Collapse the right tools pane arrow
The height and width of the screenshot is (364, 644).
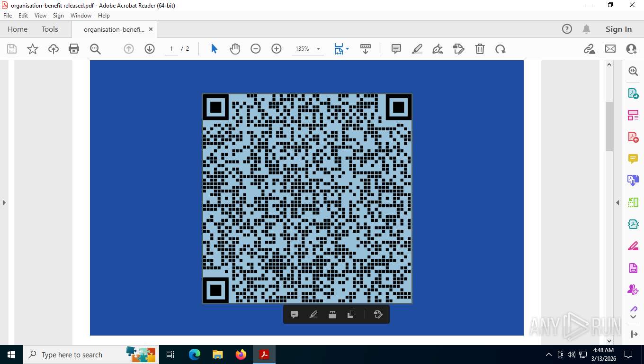[617, 202]
